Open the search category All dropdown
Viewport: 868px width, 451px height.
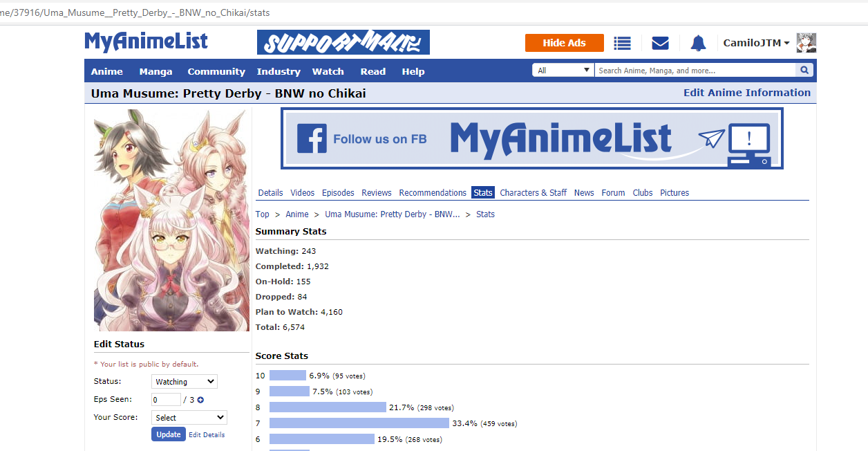pyautogui.click(x=563, y=71)
